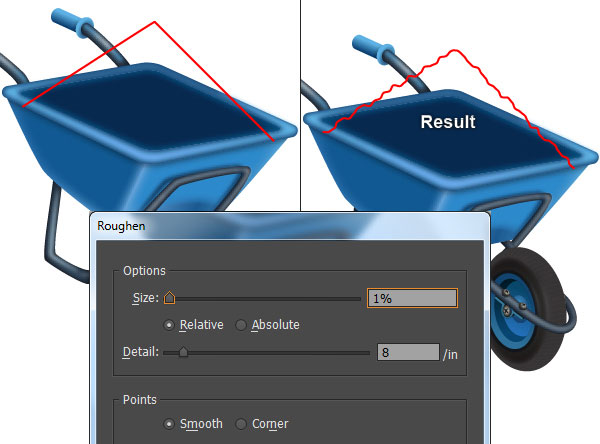Click the 'Result' label on wheelbarrow
The width and height of the screenshot is (600, 444).
pyautogui.click(x=448, y=122)
